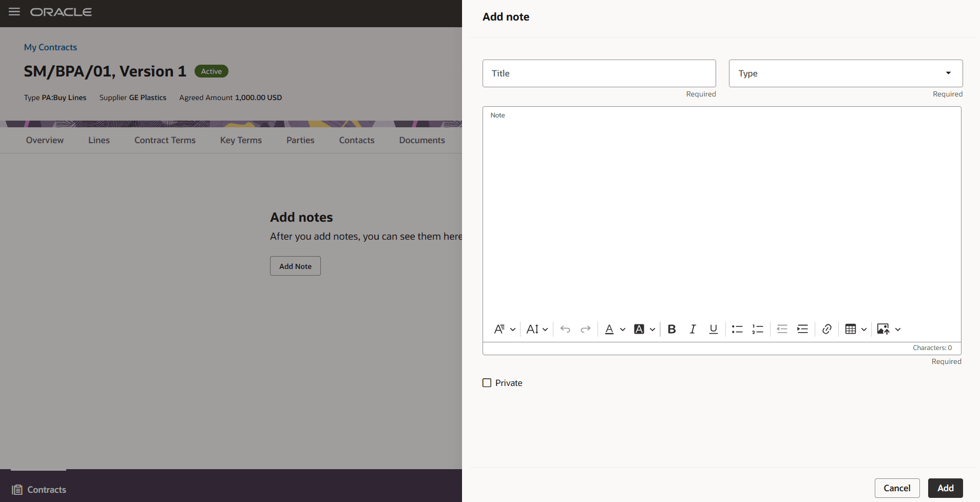Expand the insert image options
The width and height of the screenshot is (980, 502).
point(897,329)
